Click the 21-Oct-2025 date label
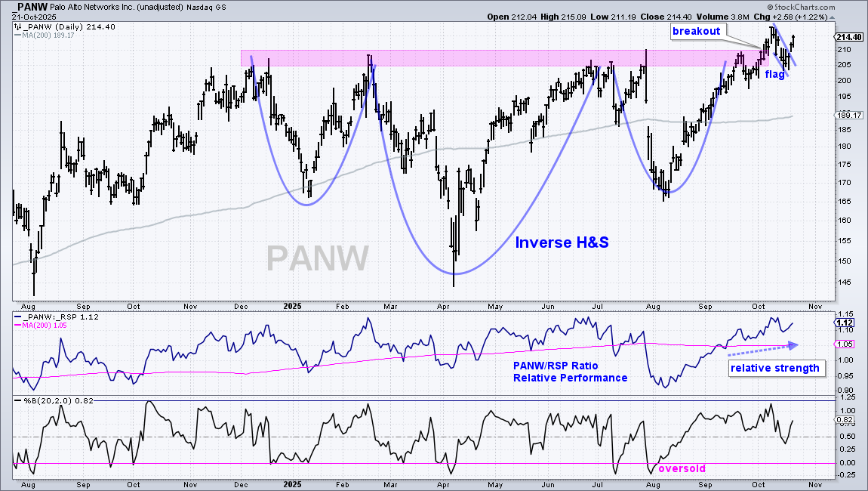868x491 pixels. (x=34, y=17)
